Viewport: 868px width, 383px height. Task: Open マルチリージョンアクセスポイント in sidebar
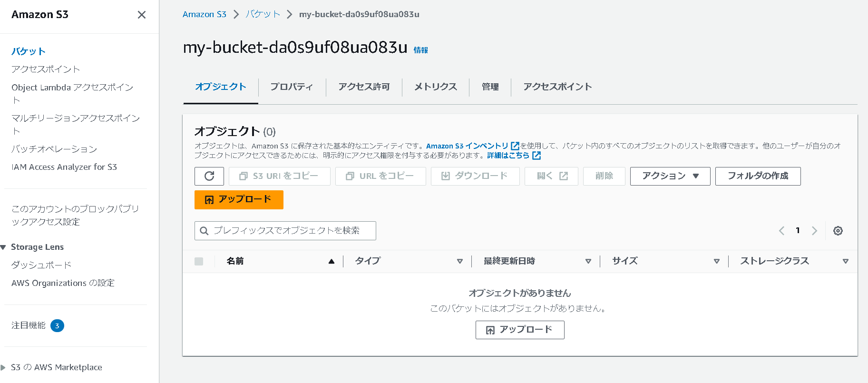[76, 124]
